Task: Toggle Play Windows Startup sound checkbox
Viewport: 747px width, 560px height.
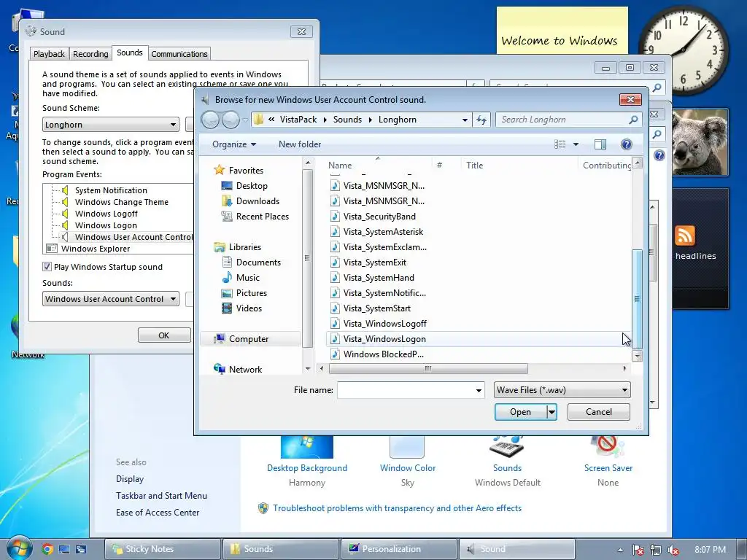Action: [47, 267]
